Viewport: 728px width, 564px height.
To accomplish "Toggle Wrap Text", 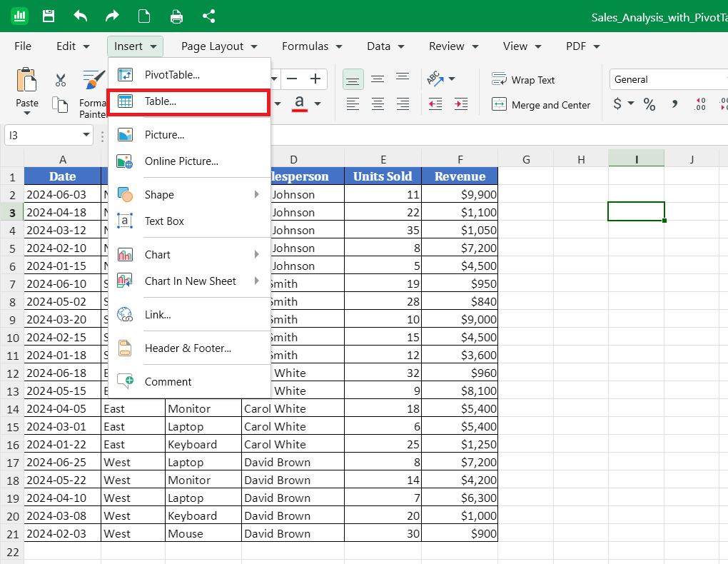I will 523,79.
